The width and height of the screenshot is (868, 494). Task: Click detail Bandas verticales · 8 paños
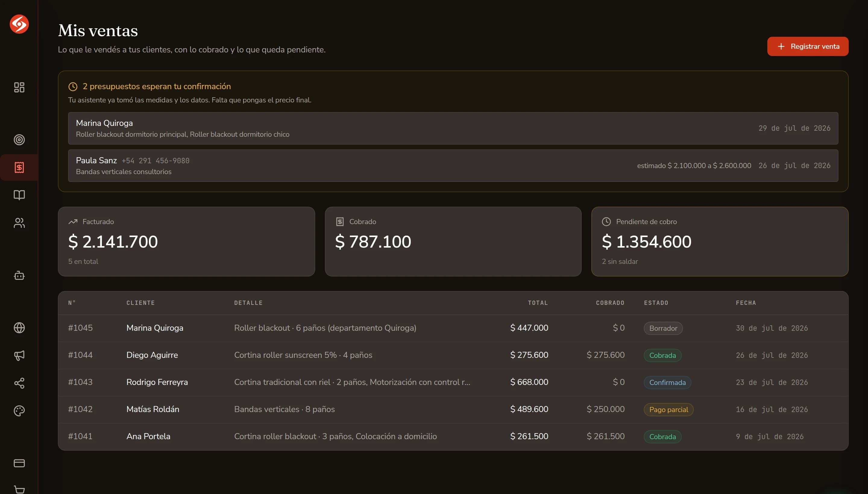tap(285, 409)
